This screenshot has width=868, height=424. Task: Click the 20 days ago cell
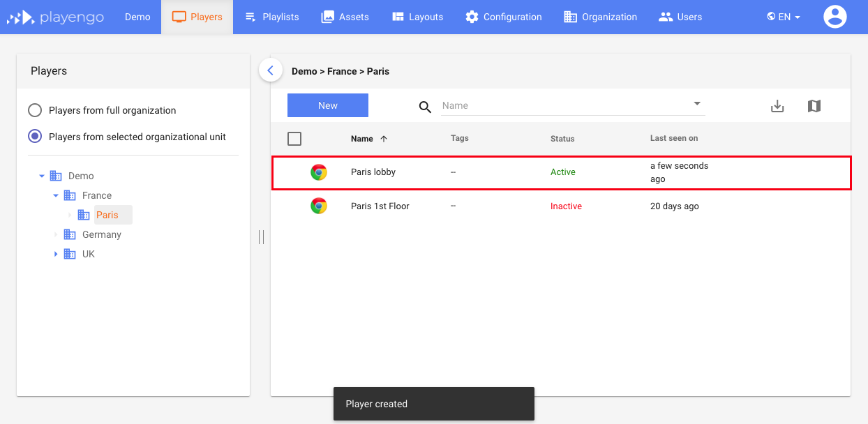point(675,206)
